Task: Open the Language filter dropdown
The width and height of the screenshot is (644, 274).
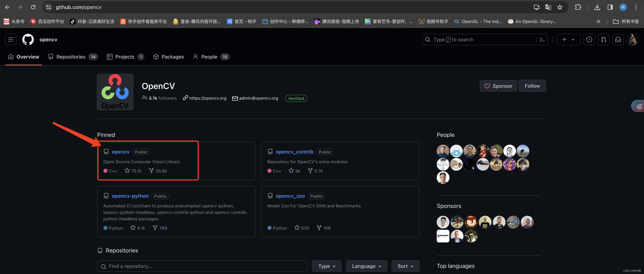Action: pyautogui.click(x=366, y=266)
